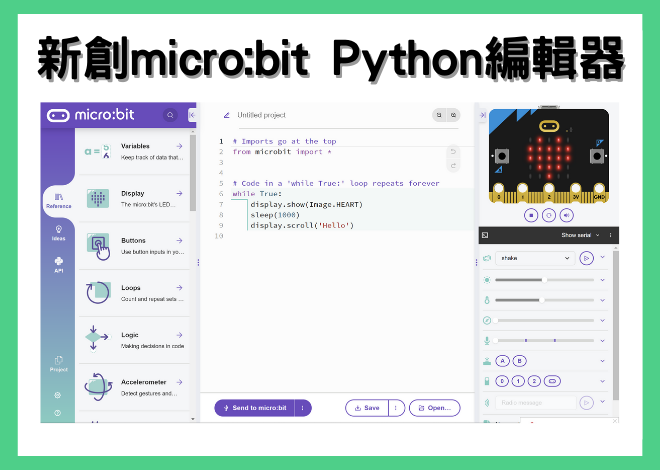Collapse the simulator panel
Screen dimensions: 660x470
point(483,115)
